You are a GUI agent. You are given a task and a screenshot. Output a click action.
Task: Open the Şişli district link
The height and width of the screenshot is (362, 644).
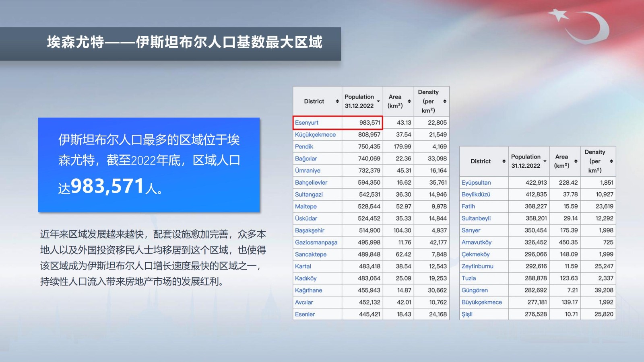(467, 315)
